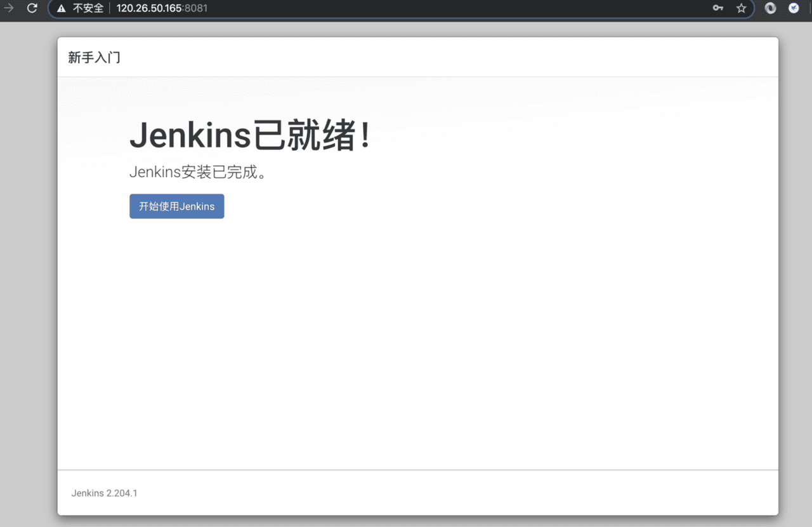Go forward using the browser arrow
812x527 pixels.
pyautogui.click(x=9, y=8)
